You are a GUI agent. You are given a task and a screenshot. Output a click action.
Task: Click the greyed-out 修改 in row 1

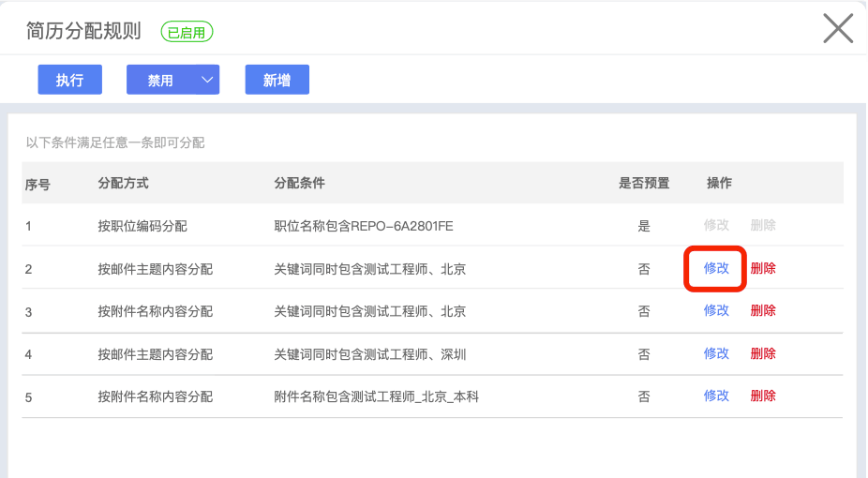(x=716, y=225)
